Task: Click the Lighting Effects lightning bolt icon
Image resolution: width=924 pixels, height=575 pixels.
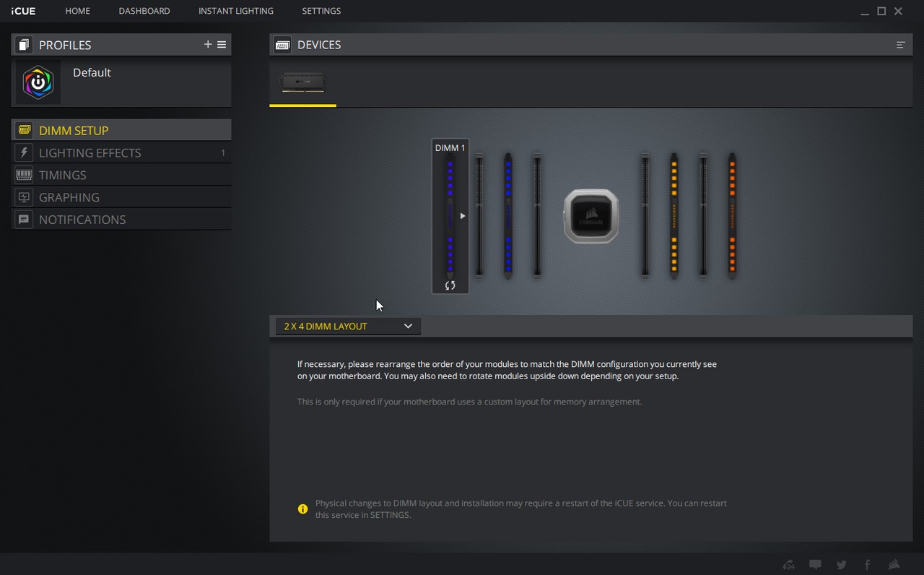Action: 24,152
